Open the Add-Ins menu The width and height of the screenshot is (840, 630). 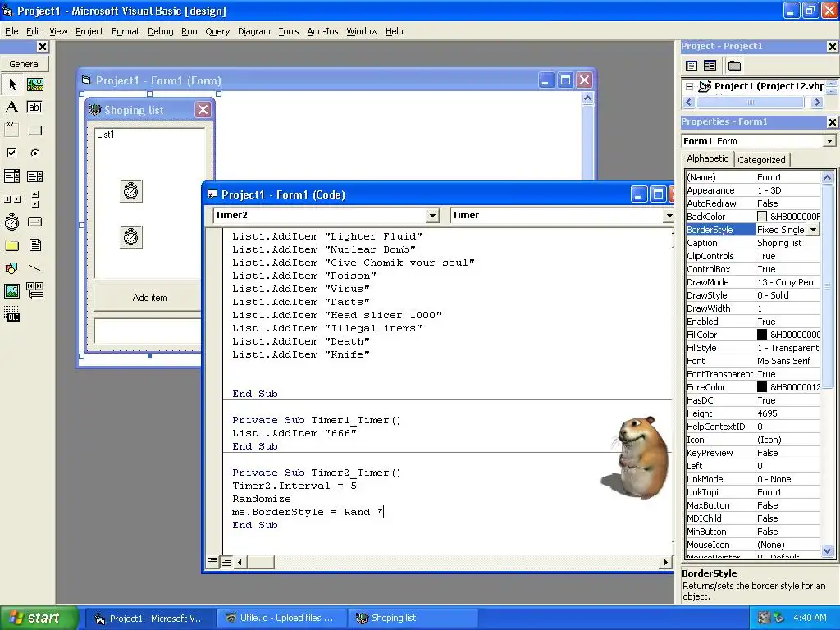(x=322, y=32)
